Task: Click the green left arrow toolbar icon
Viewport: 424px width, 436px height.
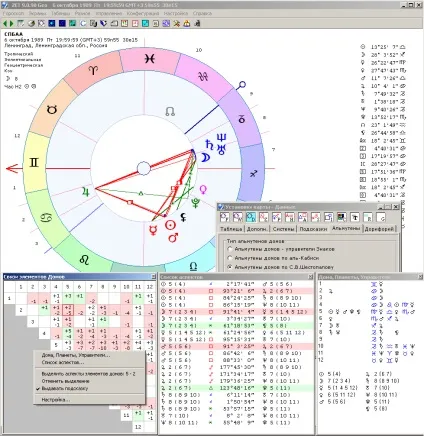Action: [5, 23]
